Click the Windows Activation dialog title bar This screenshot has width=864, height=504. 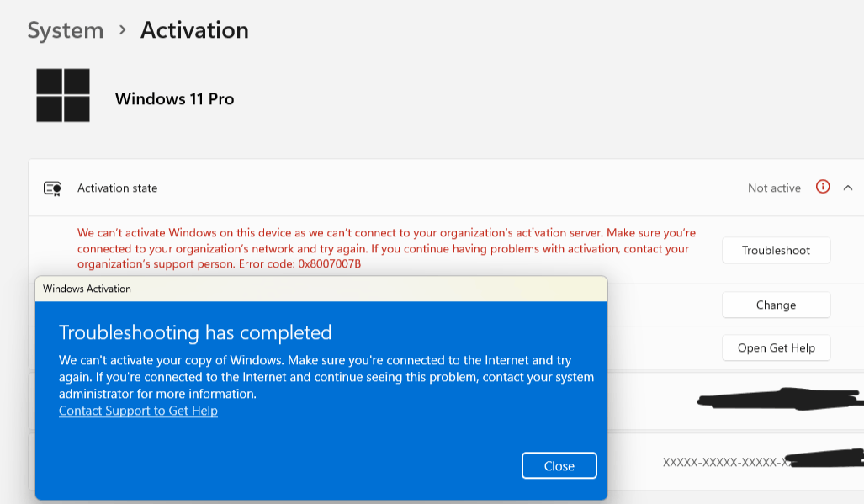pyautogui.click(x=321, y=289)
